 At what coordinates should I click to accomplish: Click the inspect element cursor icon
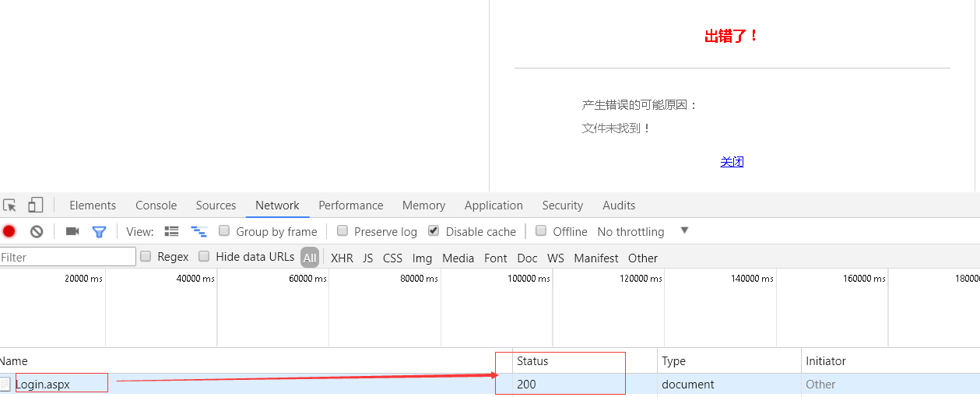(x=9, y=206)
